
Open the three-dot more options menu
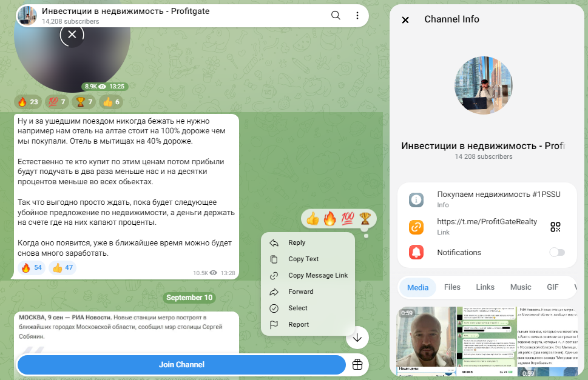click(357, 15)
